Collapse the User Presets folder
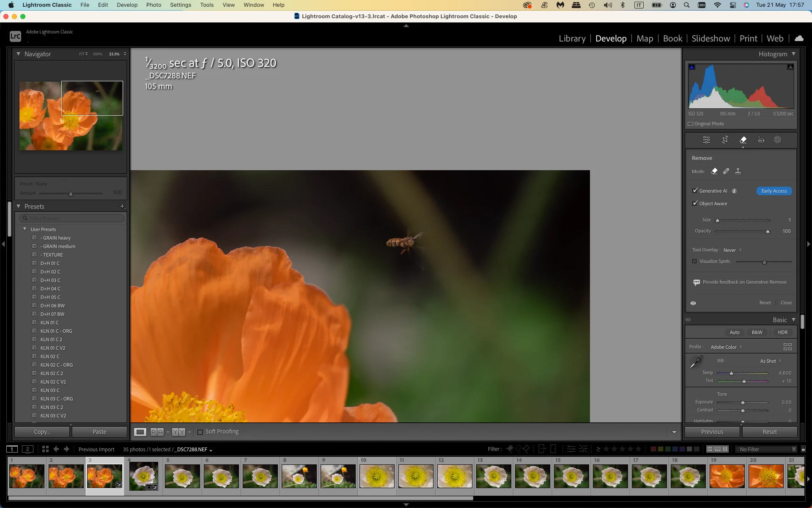This screenshot has width=812, height=508. 25,229
